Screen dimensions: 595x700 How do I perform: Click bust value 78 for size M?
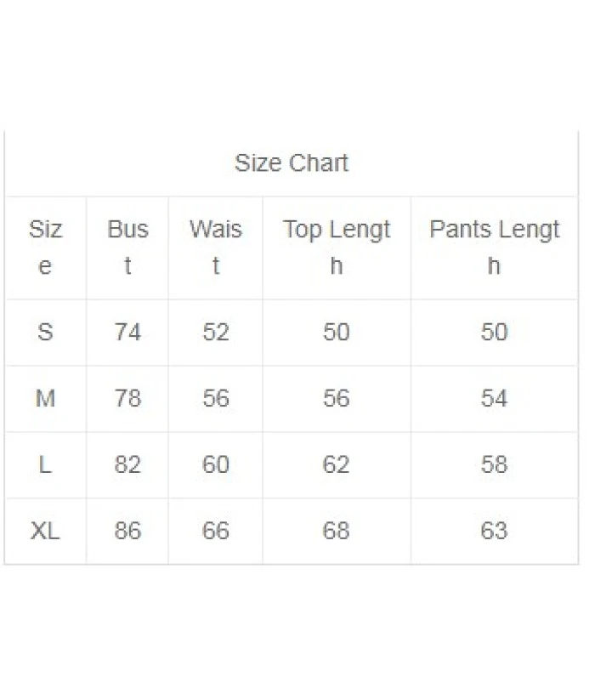(127, 398)
